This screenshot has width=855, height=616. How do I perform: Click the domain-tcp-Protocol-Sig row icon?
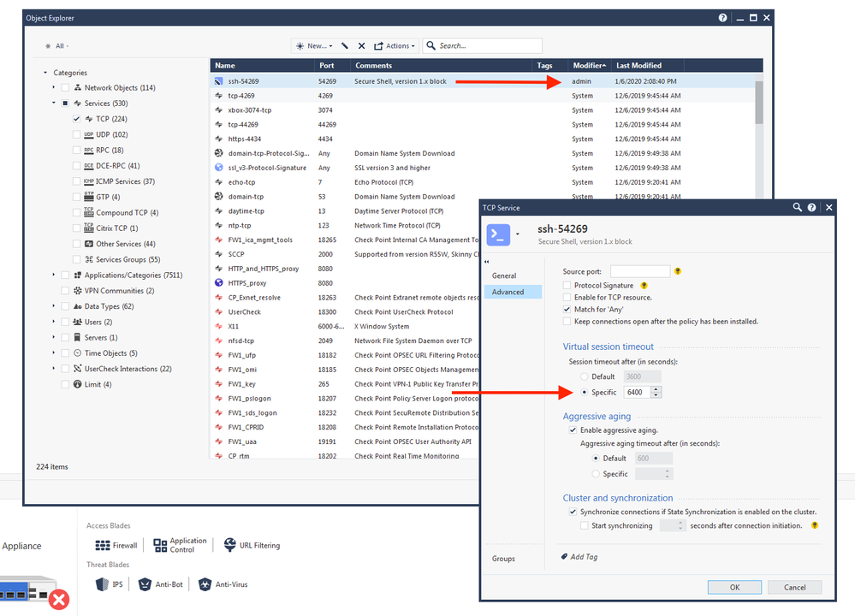point(218,153)
